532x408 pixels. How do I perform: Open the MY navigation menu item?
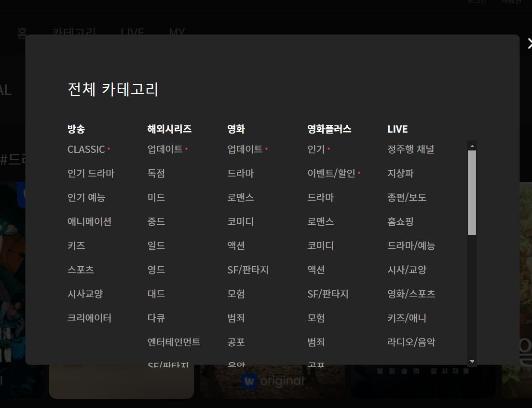(x=176, y=33)
